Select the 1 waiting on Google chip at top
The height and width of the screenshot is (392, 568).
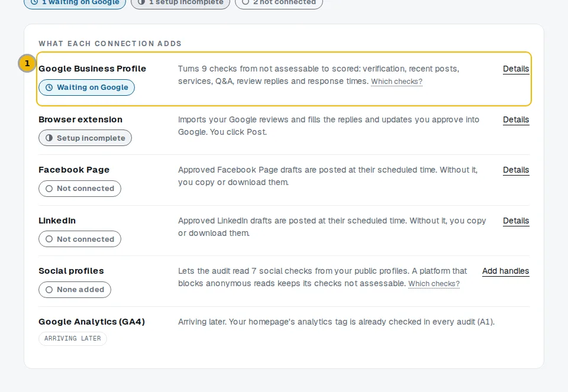coord(75,2)
